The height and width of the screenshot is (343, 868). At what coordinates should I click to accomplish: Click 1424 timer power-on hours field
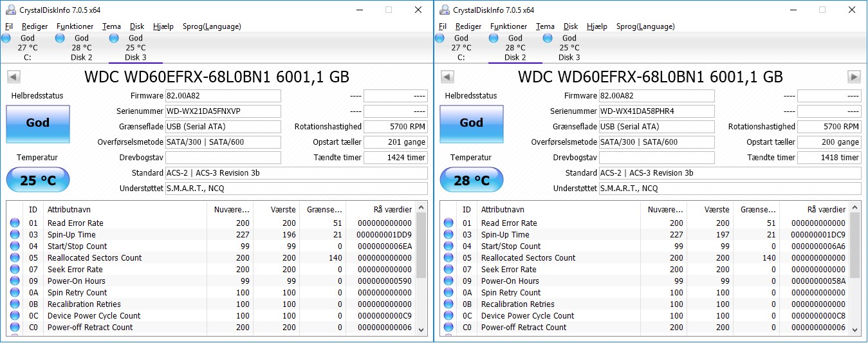(x=396, y=158)
